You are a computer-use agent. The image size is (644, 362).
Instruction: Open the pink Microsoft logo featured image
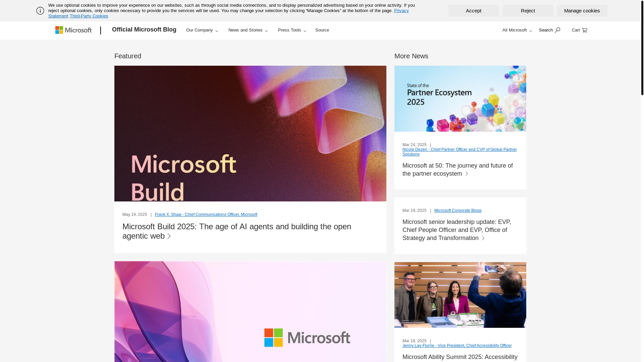(x=250, y=312)
